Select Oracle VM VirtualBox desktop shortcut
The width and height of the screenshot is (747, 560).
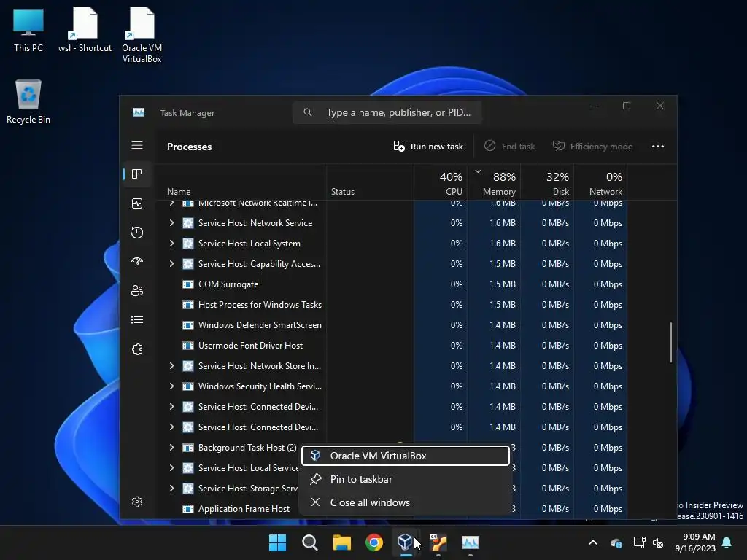(142, 35)
